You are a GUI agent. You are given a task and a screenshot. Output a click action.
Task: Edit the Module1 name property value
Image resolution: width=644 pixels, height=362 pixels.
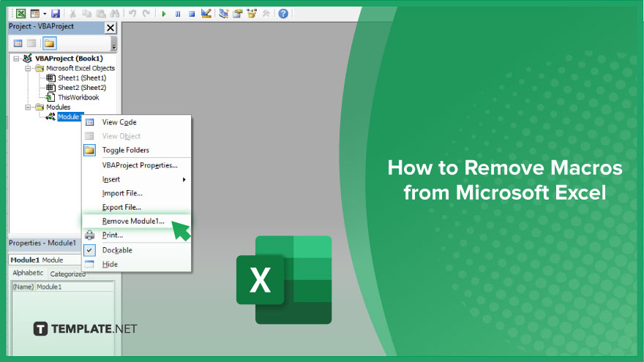pos(75,287)
